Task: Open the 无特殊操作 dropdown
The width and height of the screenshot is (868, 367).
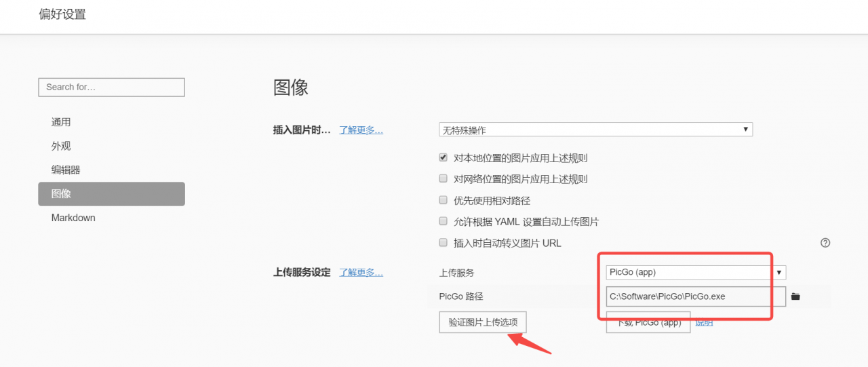Action: (595, 130)
